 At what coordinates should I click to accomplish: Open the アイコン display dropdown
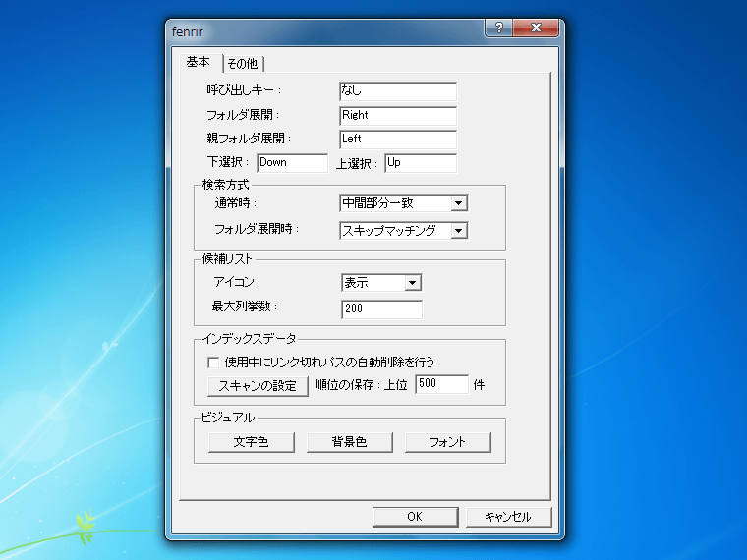click(381, 283)
